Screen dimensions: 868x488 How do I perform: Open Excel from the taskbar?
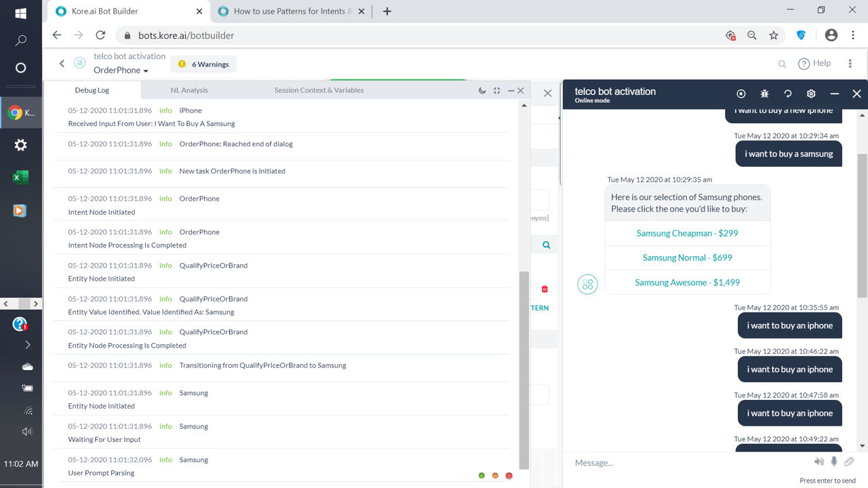coord(20,178)
